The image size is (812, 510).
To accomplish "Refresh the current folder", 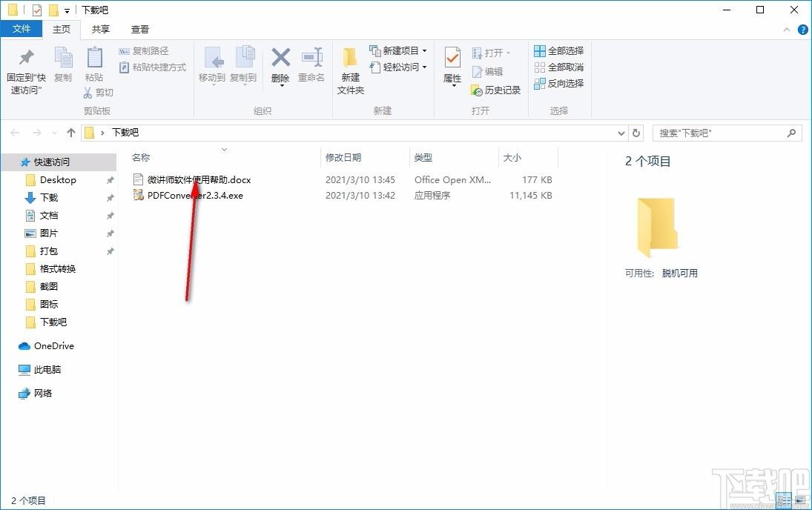I will point(636,133).
